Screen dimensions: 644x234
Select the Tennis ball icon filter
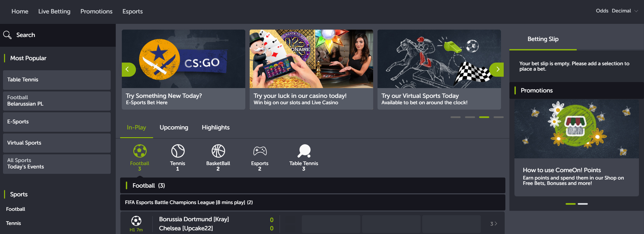(x=178, y=151)
